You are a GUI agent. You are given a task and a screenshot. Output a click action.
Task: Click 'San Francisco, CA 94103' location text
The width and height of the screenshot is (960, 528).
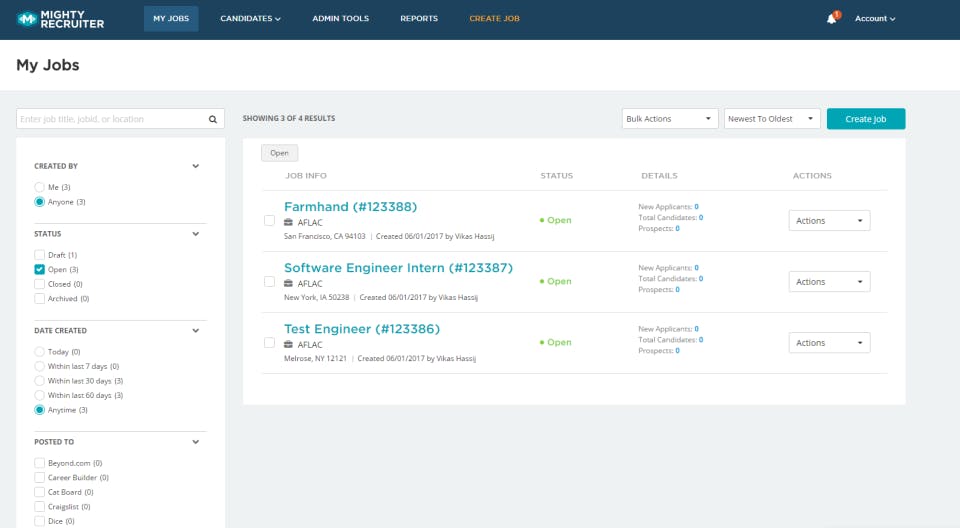coord(324,236)
